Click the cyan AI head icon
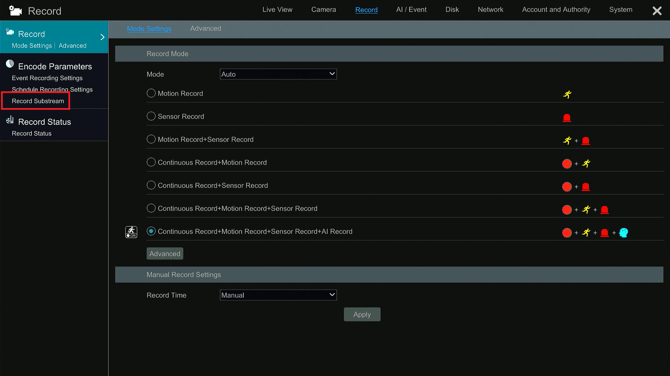The width and height of the screenshot is (670, 376). (623, 233)
